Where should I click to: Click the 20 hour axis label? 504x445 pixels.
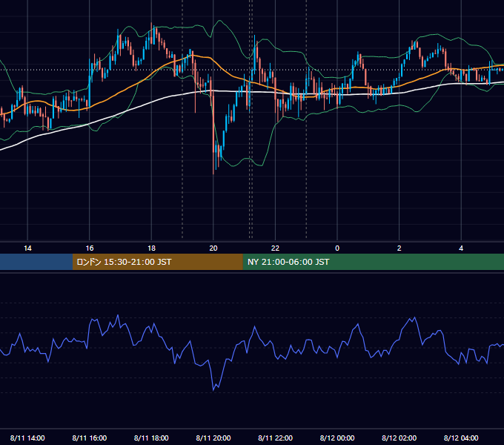[213, 248]
